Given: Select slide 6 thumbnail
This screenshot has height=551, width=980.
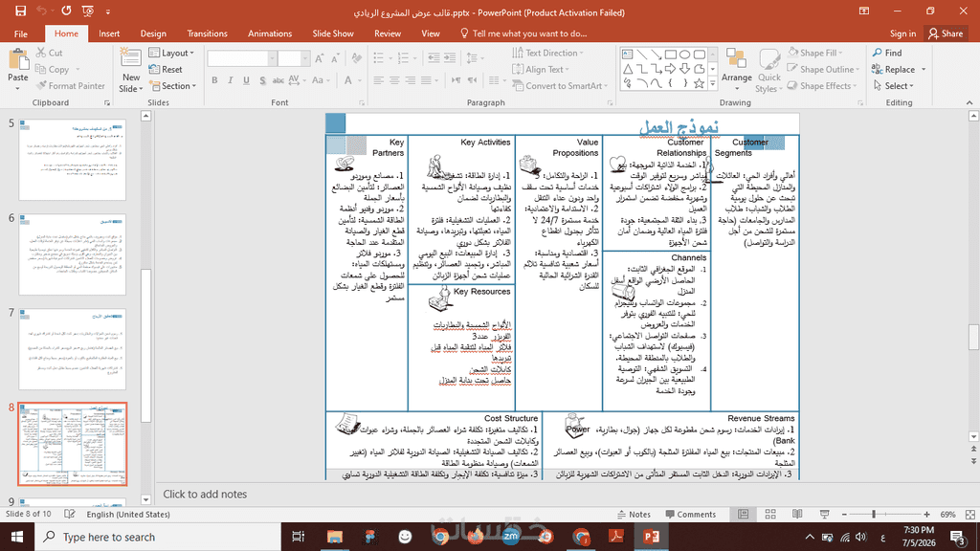Looking at the screenshot, I should coord(73,254).
